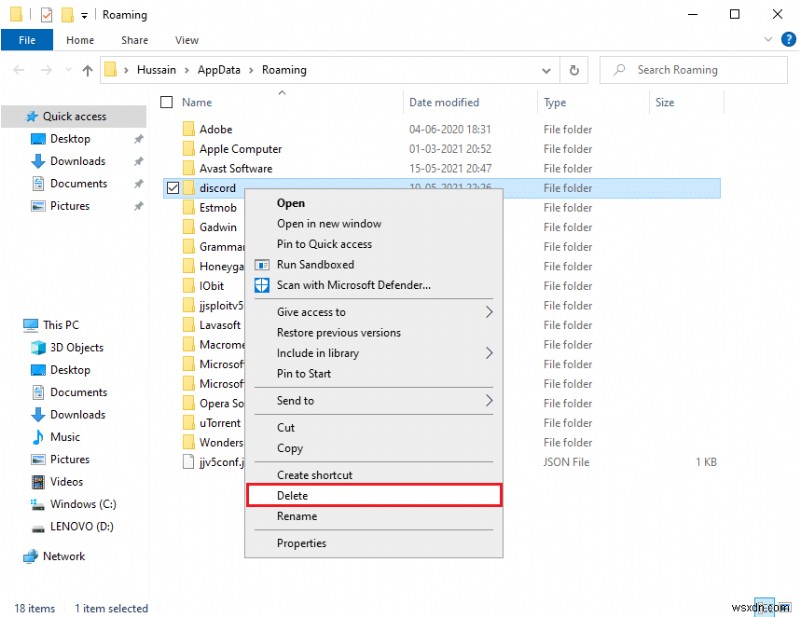Viewport: 800px width, 617px height.
Task: Open Help via the question mark icon
Action: click(789, 40)
